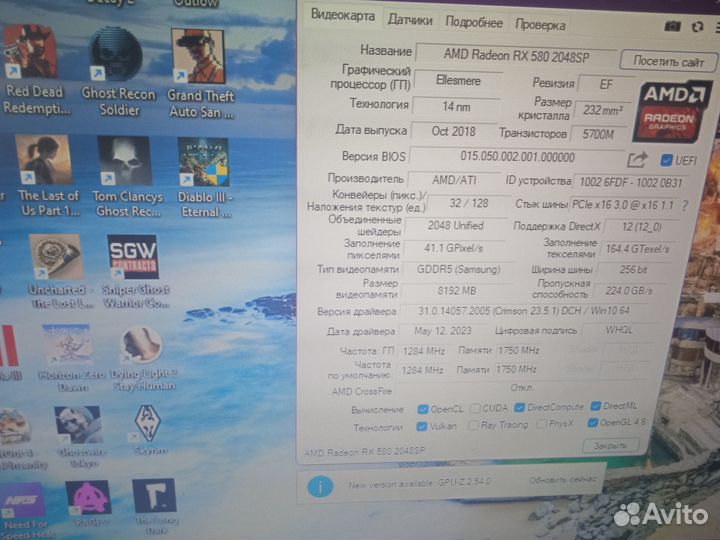Click the 12 (12_0) DirectX support value
Image resolution: width=720 pixels, height=540 pixels.
[x=641, y=226]
